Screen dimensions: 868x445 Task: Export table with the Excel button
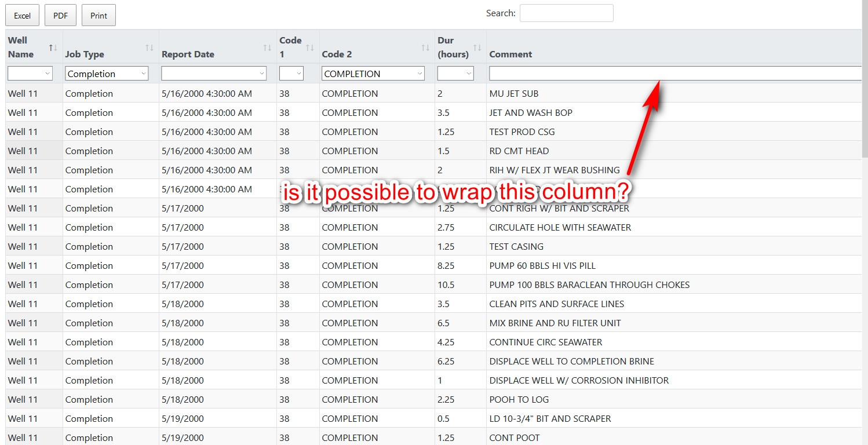pos(23,16)
